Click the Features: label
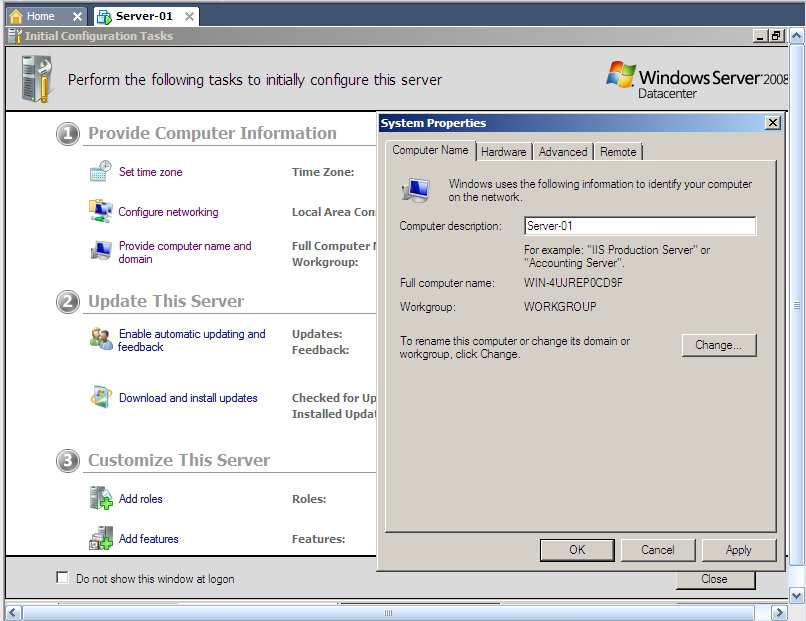This screenshot has width=806, height=621. coord(318,539)
